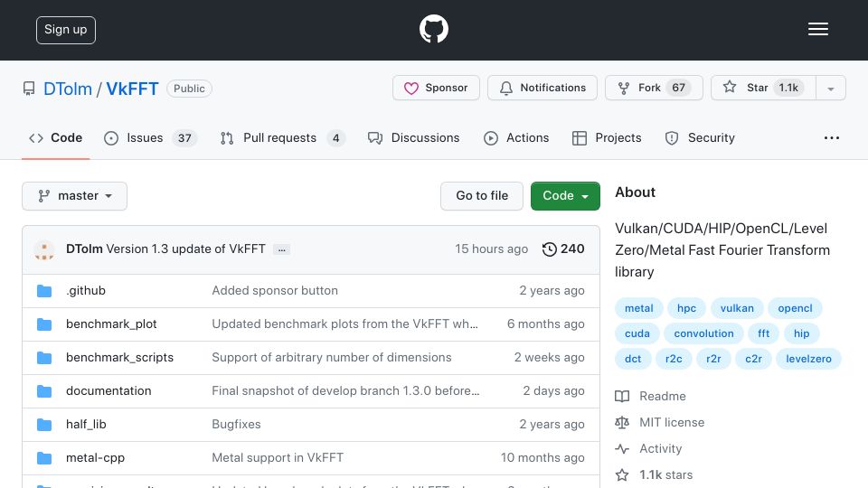868x488 pixels.
Task: Click the MIT license scale icon
Action: (x=622, y=423)
